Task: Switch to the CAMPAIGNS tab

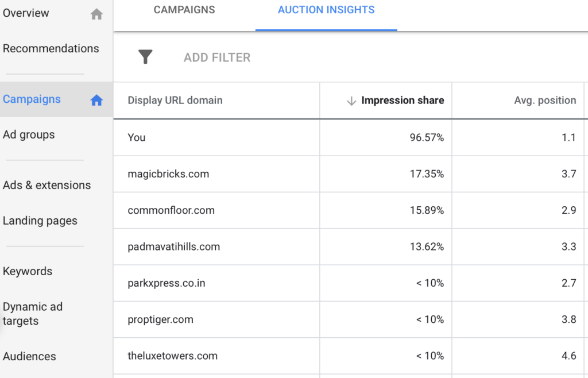Action: coord(184,9)
